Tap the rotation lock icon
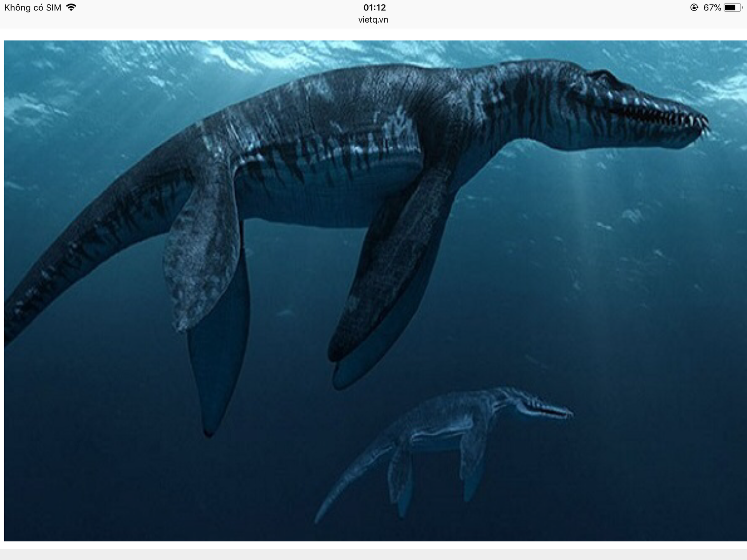The width and height of the screenshot is (747, 560). [x=694, y=7]
